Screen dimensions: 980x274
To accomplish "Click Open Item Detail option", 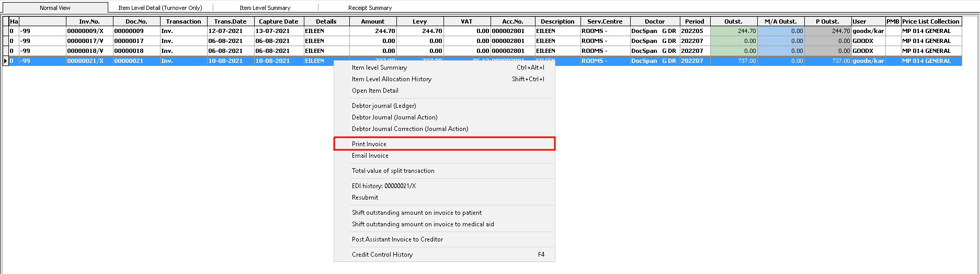I will pos(375,91).
